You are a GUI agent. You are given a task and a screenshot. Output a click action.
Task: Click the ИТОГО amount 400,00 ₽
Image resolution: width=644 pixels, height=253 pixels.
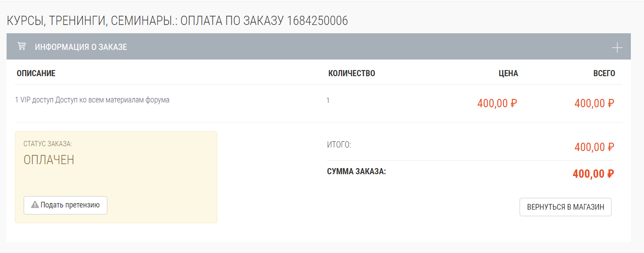[594, 148]
